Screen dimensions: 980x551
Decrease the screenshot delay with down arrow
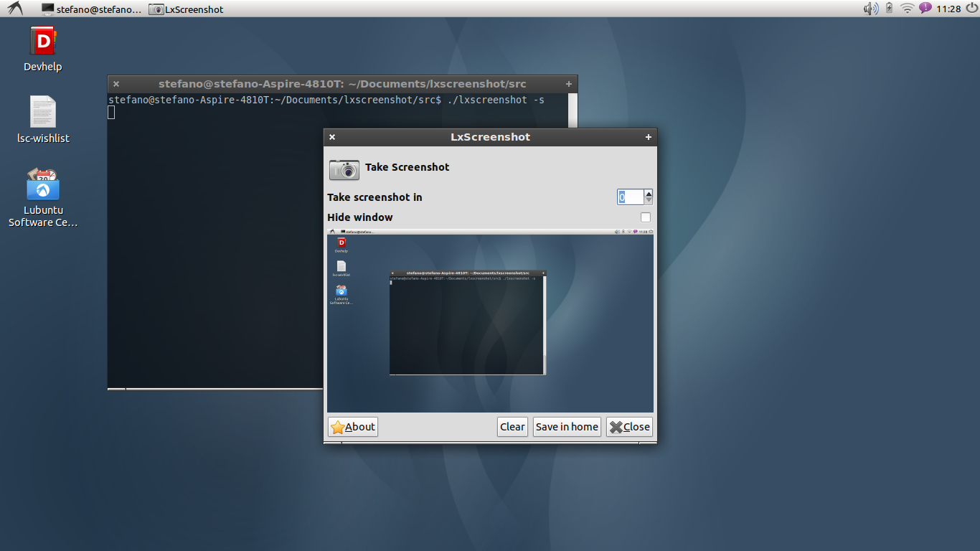pyautogui.click(x=649, y=201)
